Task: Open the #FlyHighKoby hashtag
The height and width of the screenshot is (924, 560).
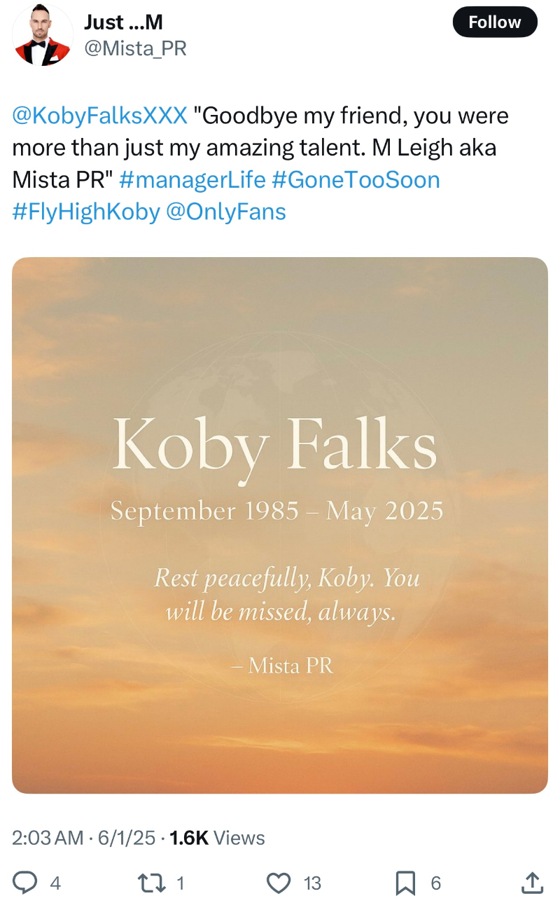Action: click(86, 212)
